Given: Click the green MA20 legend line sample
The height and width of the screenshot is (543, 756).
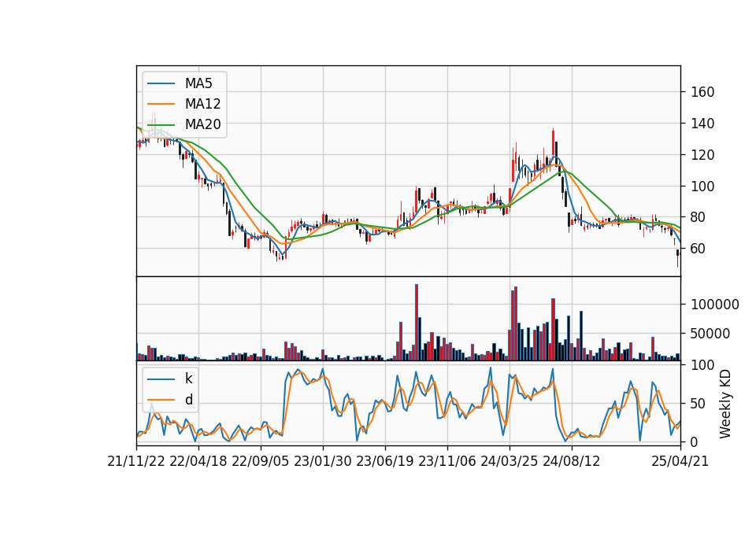Looking at the screenshot, I should (161, 124).
